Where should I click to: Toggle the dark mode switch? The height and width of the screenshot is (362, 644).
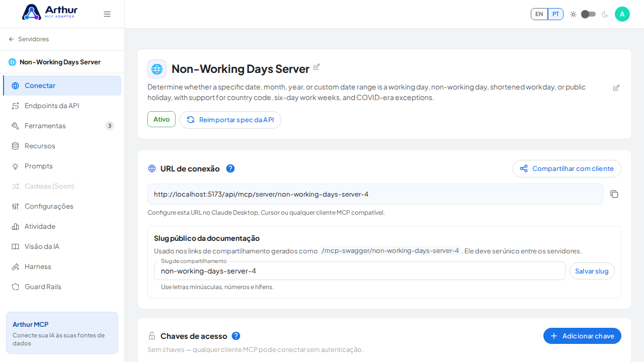tap(588, 14)
